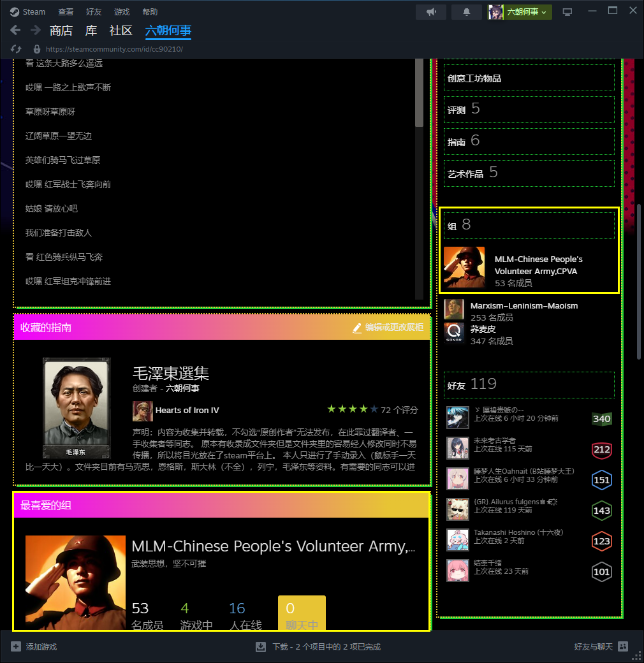Open the 荞麦皮 group name link
This screenshot has height=663, width=644.
click(x=483, y=329)
